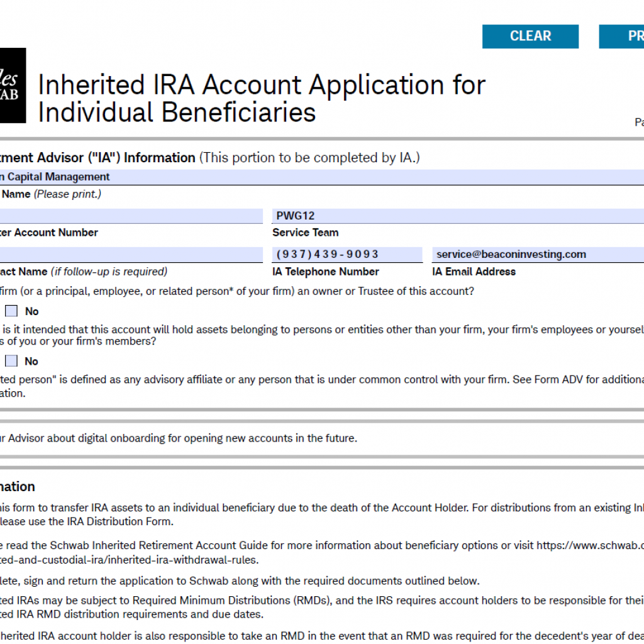
Task: Click the IA Telephone Number field
Action: (x=347, y=255)
